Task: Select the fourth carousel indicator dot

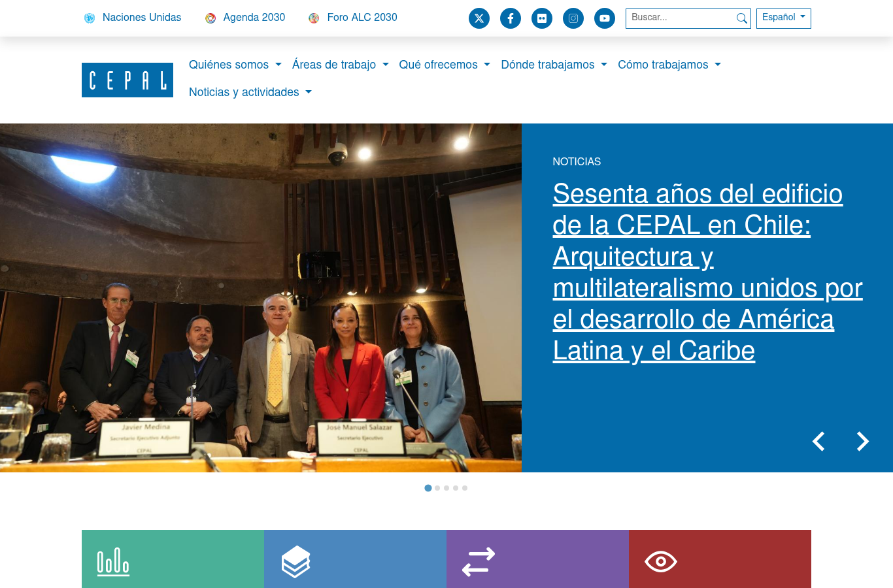Action: coord(456,488)
